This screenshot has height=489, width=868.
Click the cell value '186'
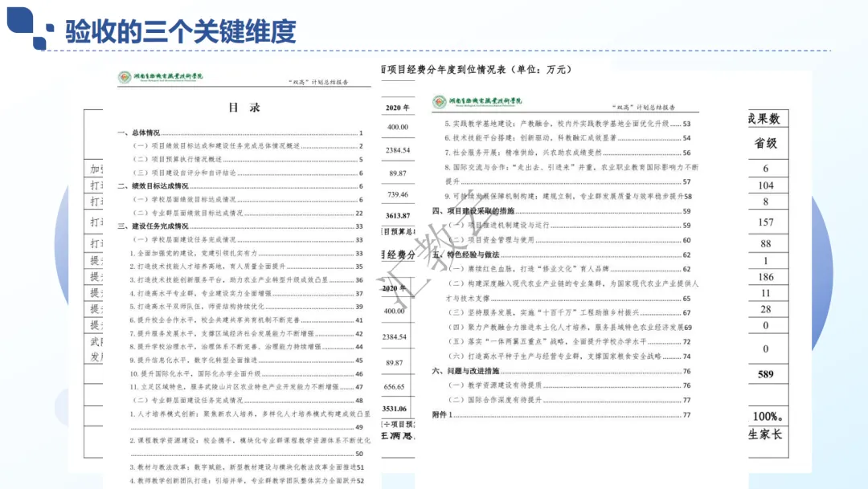click(766, 277)
